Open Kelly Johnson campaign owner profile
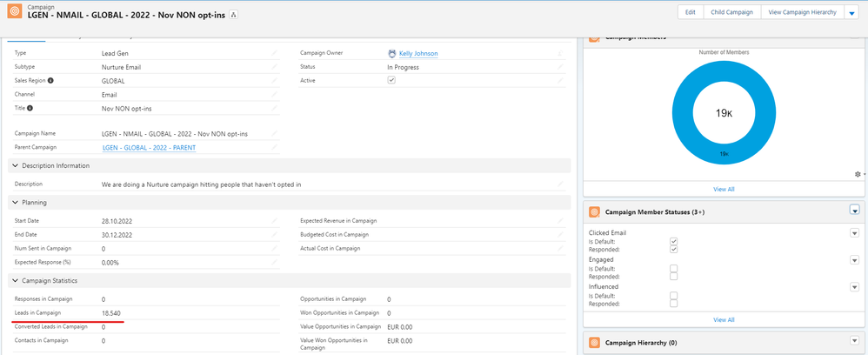The width and height of the screenshot is (868, 355). [418, 54]
